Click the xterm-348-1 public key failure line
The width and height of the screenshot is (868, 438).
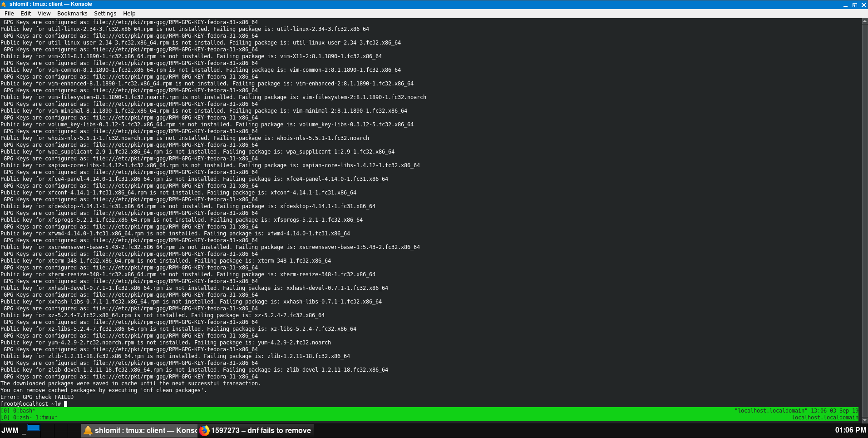coord(166,261)
